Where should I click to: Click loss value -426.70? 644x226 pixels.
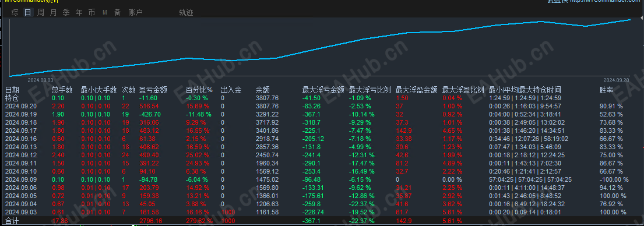click(x=150, y=114)
